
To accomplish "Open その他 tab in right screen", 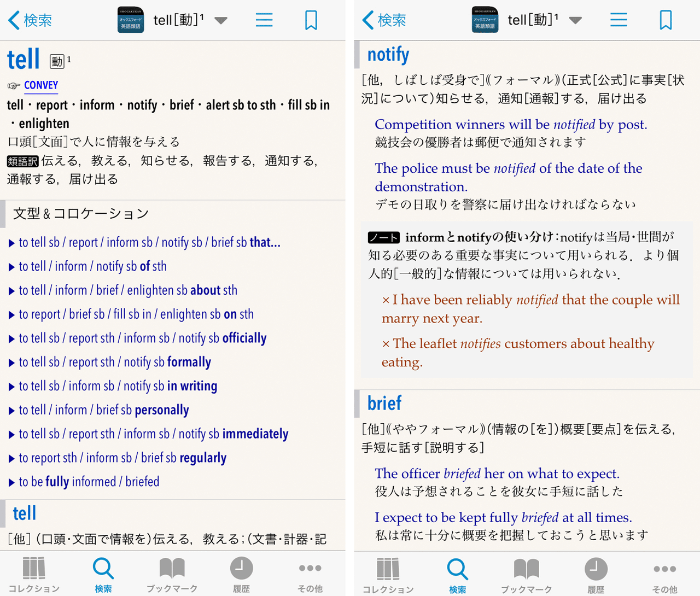I will coord(664,575).
